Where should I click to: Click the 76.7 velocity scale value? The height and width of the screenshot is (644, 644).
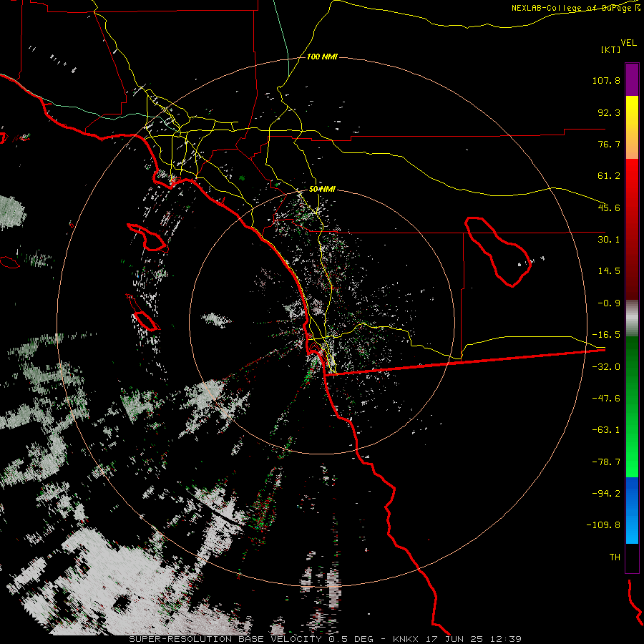[x=609, y=144]
